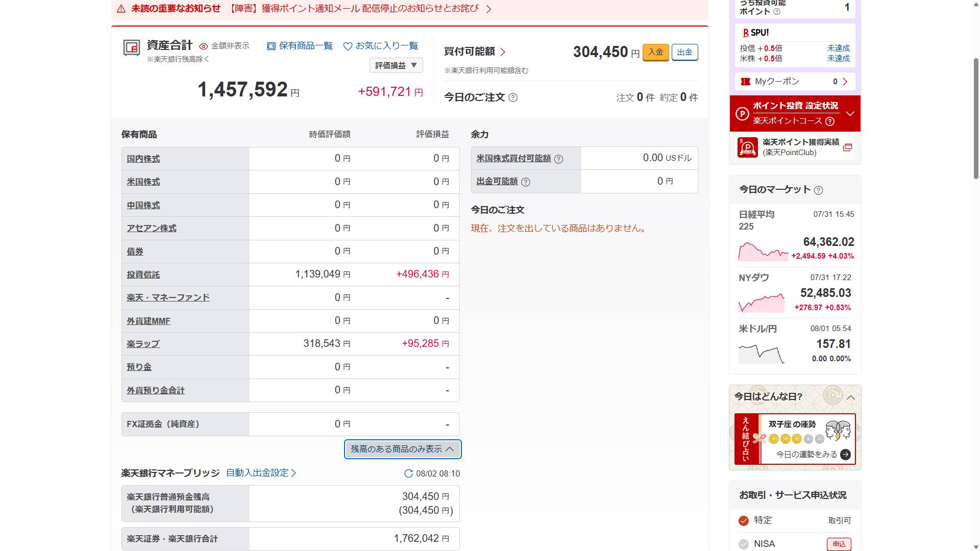Click the help icon beside 米国株式買付可能額
The image size is (980, 551).
(558, 159)
